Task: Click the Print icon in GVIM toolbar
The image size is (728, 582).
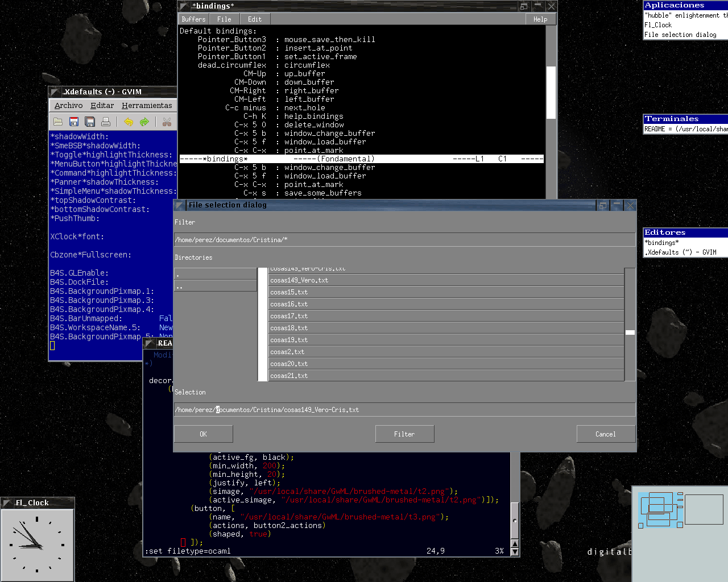Action: point(106,122)
